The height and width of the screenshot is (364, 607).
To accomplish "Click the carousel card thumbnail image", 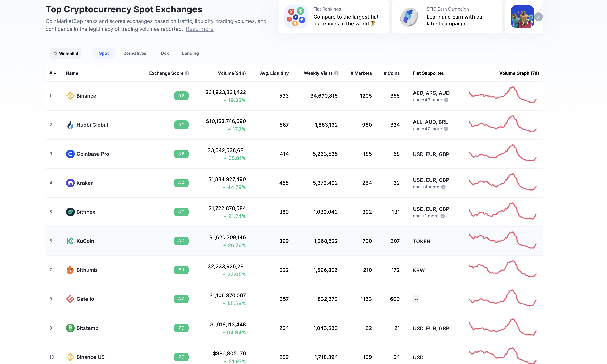I will click(x=522, y=17).
